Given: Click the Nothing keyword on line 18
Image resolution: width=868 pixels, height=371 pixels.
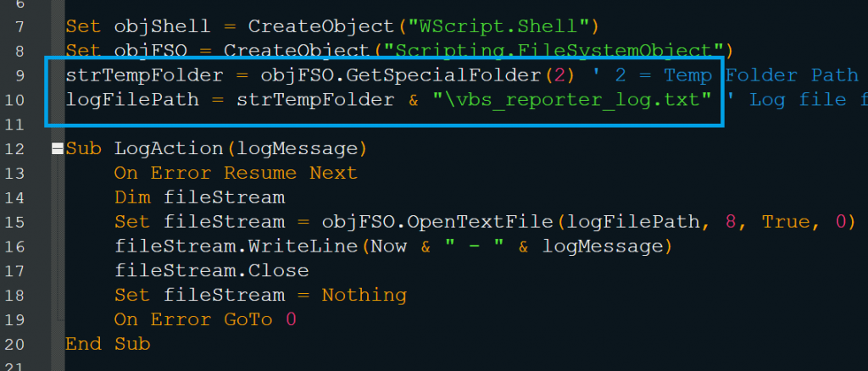Looking at the screenshot, I should [364, 295].
